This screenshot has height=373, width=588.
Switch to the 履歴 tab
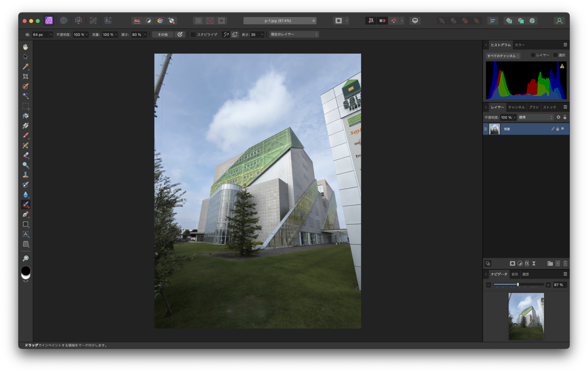tap(525, 274)
